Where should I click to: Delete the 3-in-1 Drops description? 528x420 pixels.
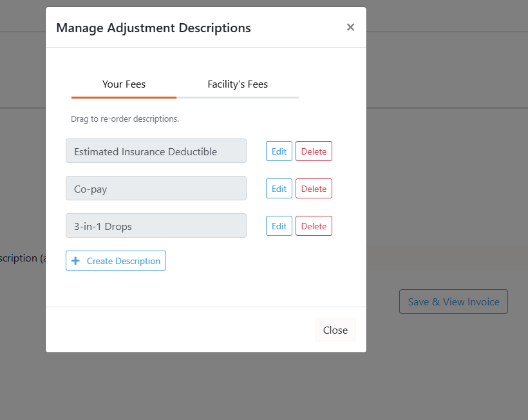(x=314, y=226)
